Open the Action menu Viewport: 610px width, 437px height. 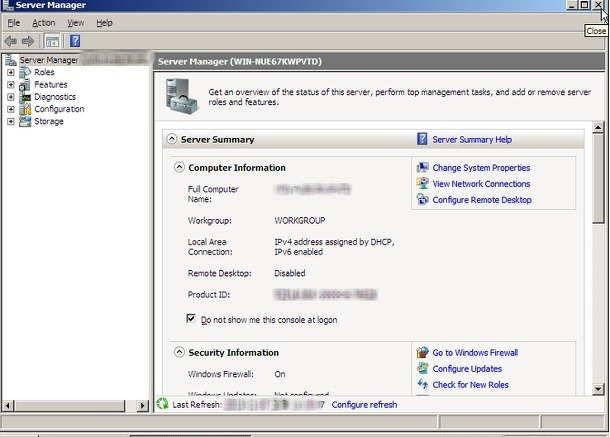(44, 23)
